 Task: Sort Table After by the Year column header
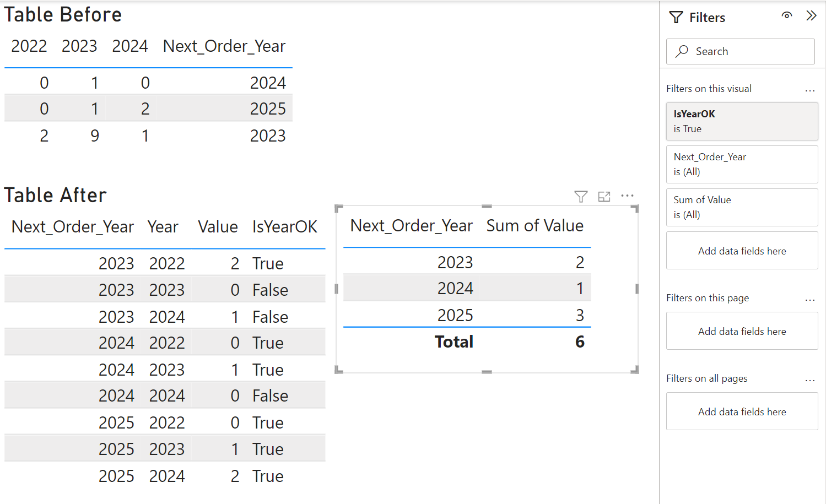163,227
